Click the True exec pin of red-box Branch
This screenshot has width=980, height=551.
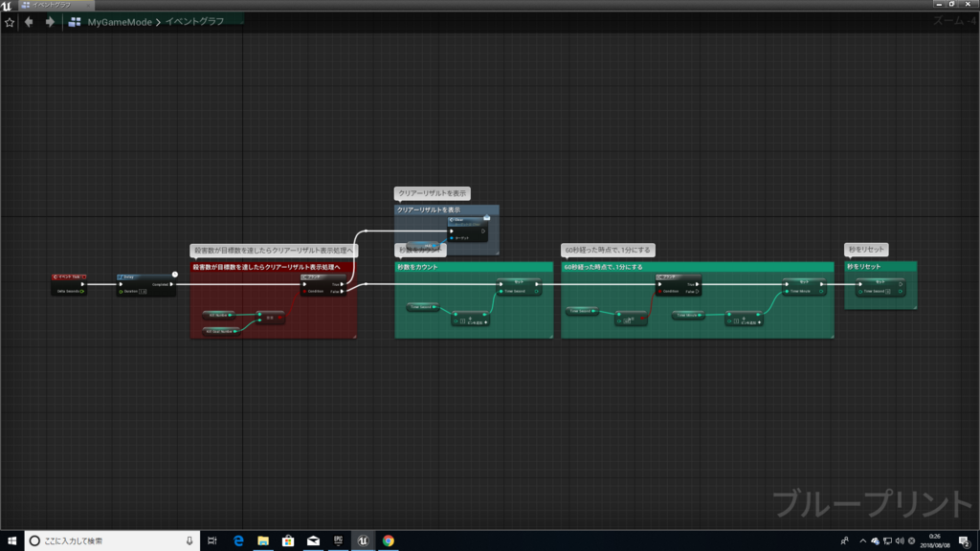(342, 284)
